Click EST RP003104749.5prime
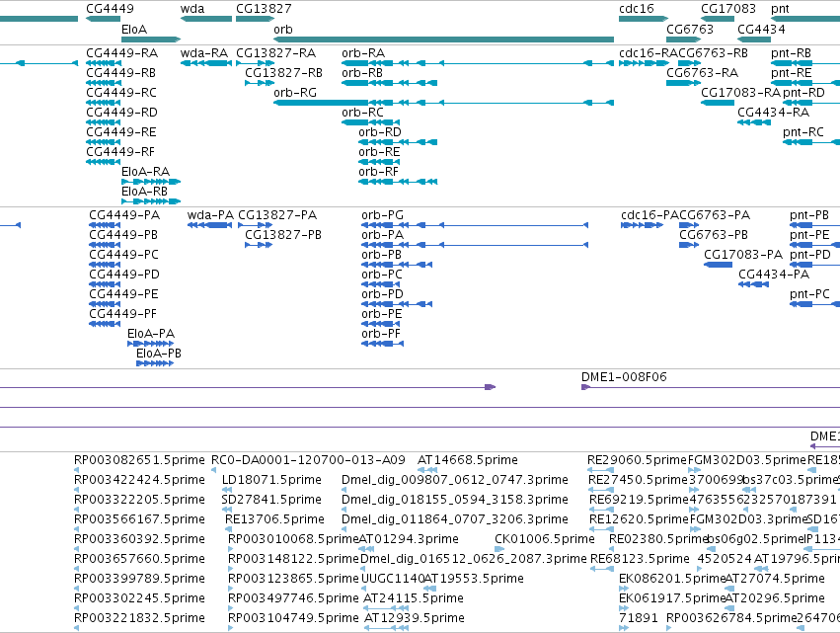Viewport: 840px width, 633px height. [231, 628]
